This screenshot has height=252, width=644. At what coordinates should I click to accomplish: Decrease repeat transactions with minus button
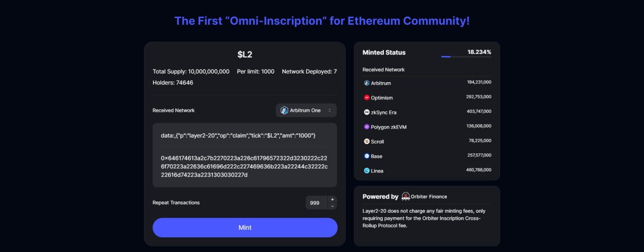click(332, 206)
